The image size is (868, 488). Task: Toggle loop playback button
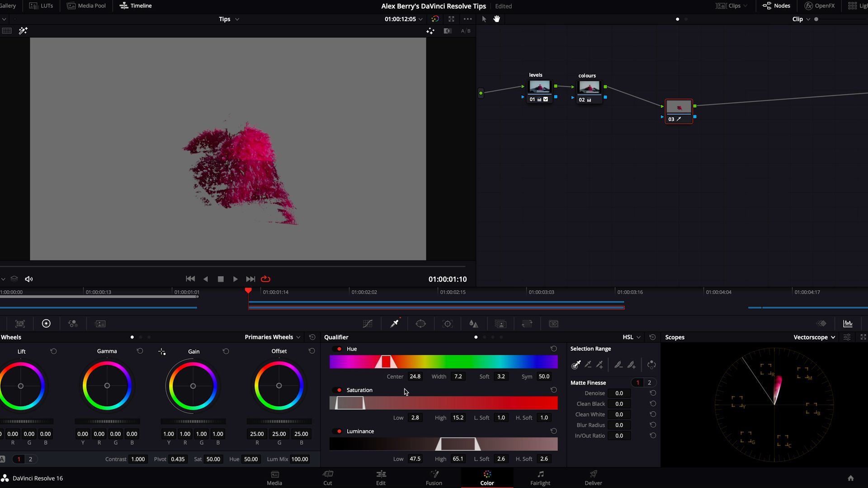click(266, 279)
